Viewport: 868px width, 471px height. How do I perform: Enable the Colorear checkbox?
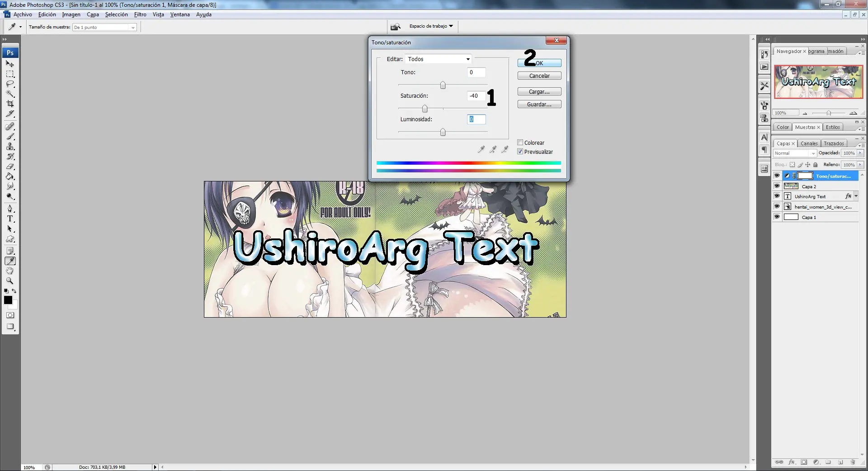(x=520, y=143)
